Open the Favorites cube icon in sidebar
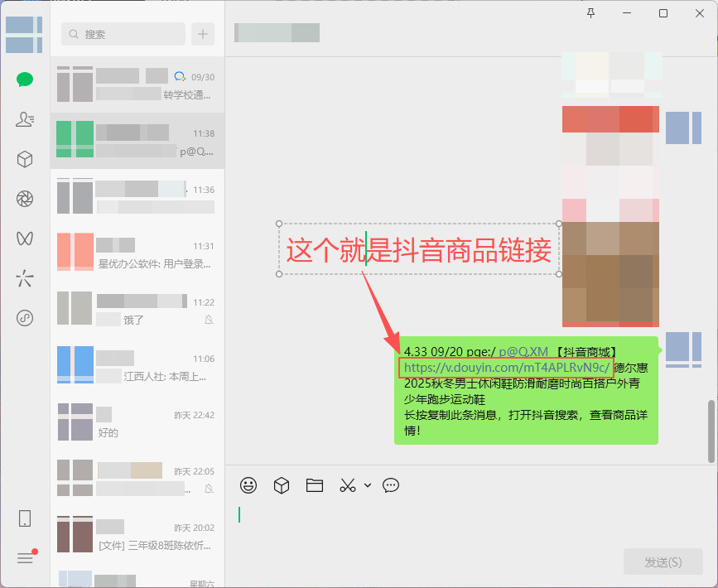Screen dimensions: 718x588 click(25, 159)
